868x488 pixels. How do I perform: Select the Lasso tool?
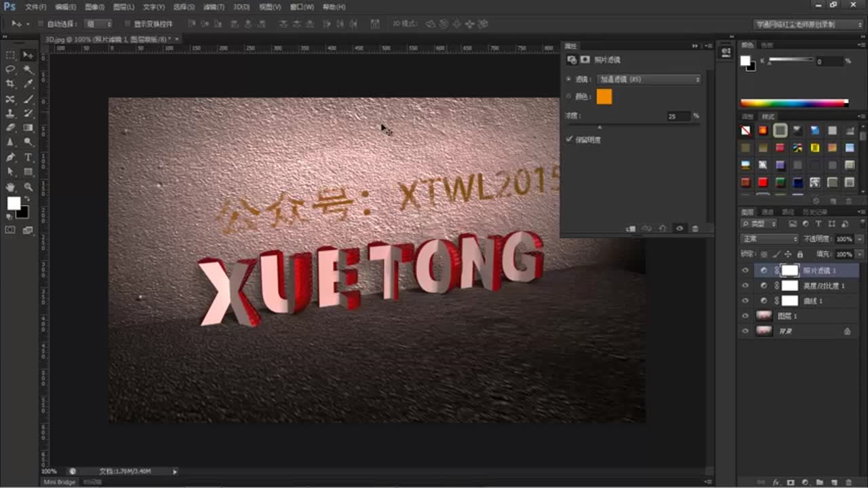coord(10,69)
